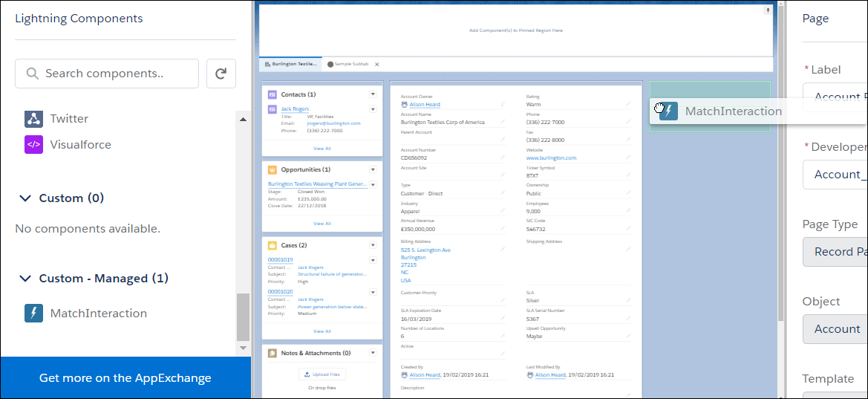Click the MatchInteraction icon in Custom - Managed
Image resolution: width=868 pixels, height=399 pixels.
pyautogui.click(x=33, y=313)
